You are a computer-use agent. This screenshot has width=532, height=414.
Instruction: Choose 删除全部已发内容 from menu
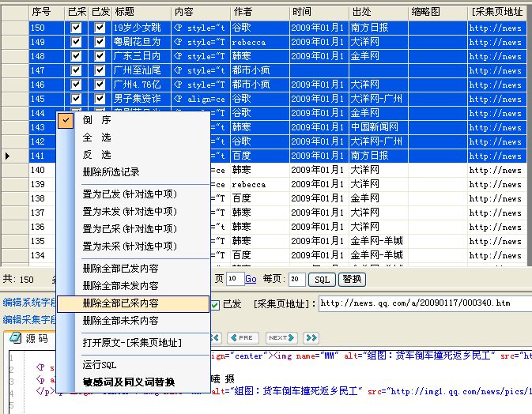pyautogui.click(x=133, y=269)
